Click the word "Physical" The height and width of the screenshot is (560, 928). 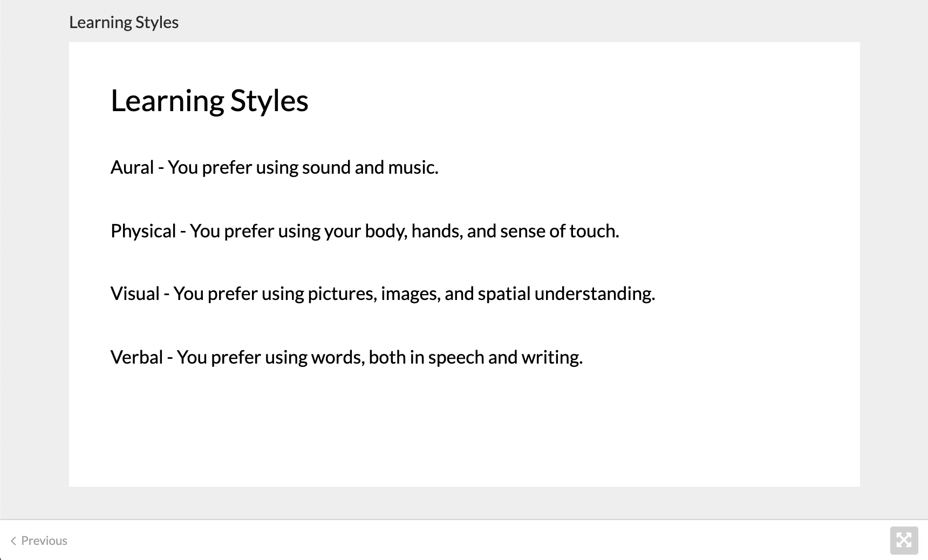(143, 231)
